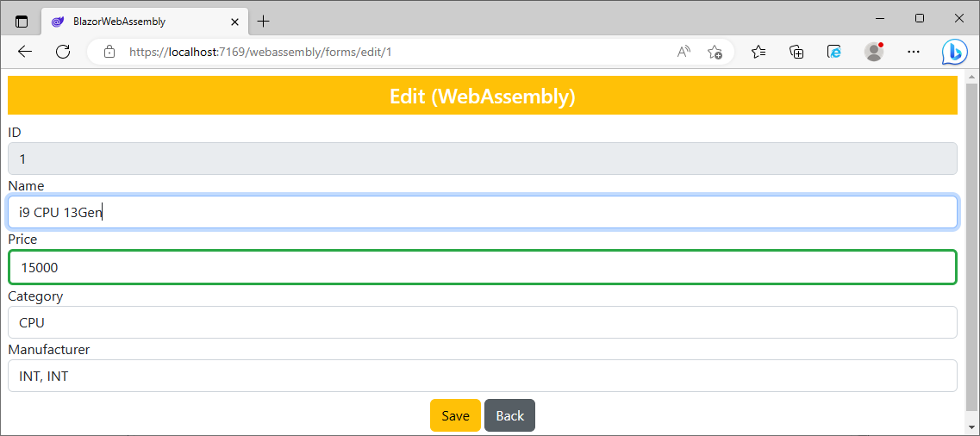Open Internet Explorer mode icon

[x=834, y=52]
